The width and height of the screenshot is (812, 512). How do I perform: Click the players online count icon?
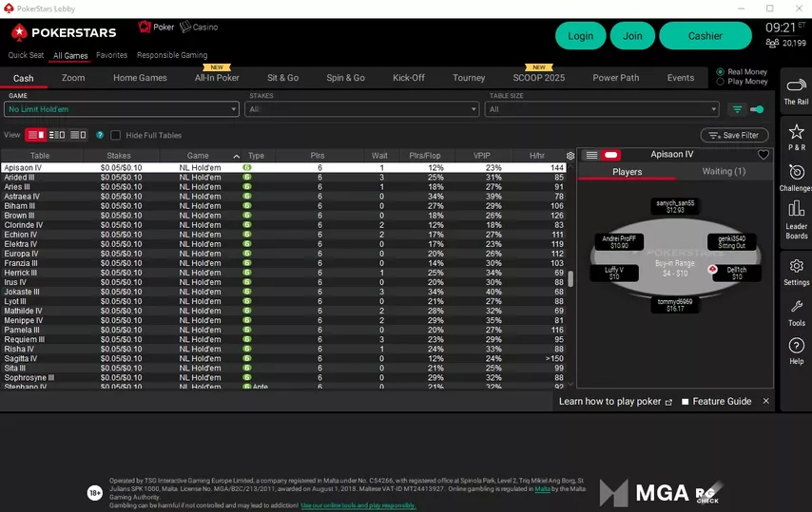pos(772,43)
